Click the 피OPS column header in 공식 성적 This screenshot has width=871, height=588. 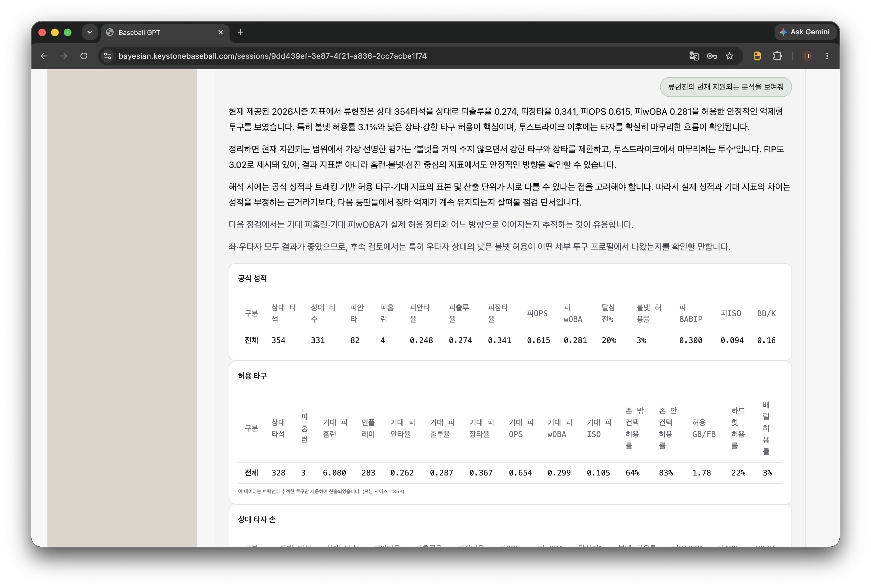pos(537,313)
